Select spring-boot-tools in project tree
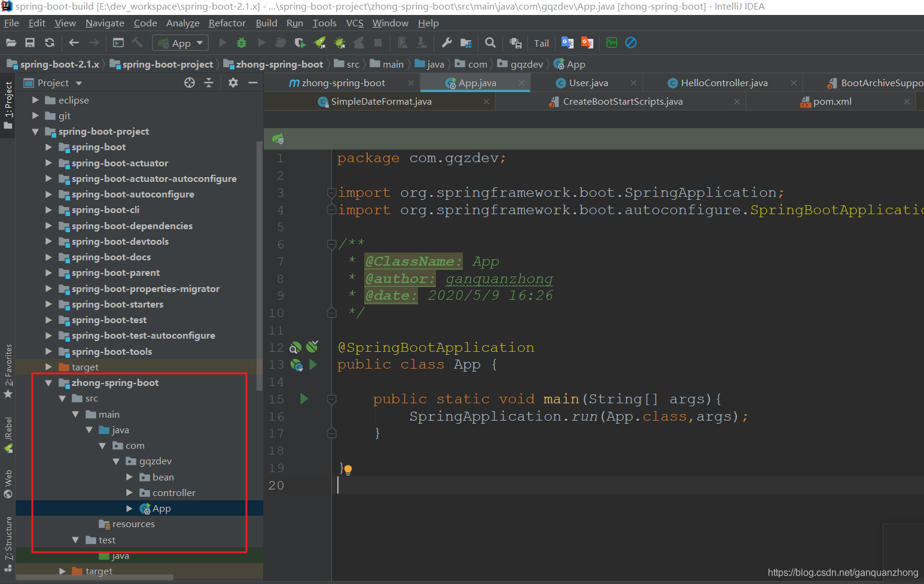Viewport: 924px width, 584px height. click(112, 351)
